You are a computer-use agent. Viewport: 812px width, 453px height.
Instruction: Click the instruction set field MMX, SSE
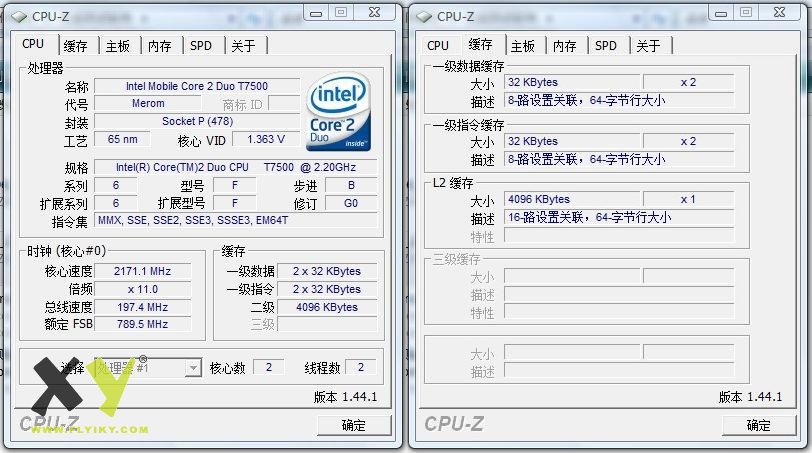[x=236, y=220]
